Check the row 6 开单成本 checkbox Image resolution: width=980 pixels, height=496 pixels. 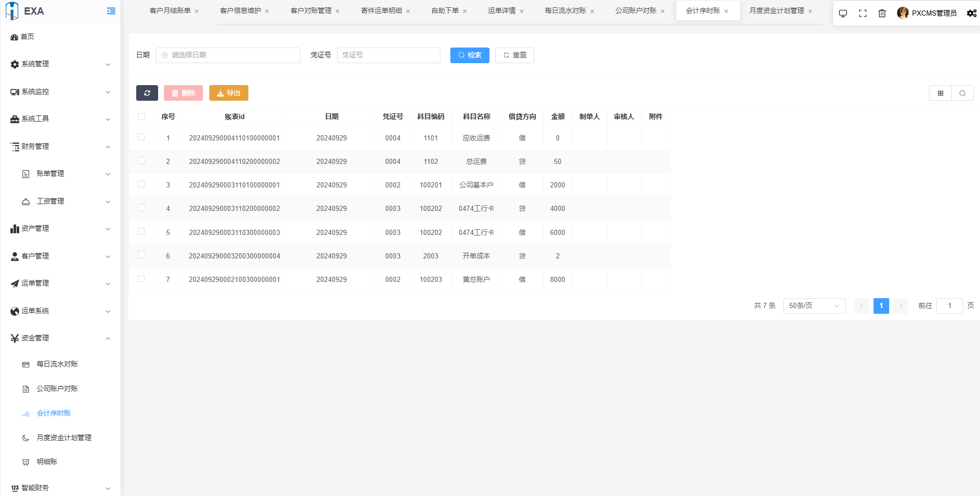coord(141,255)
